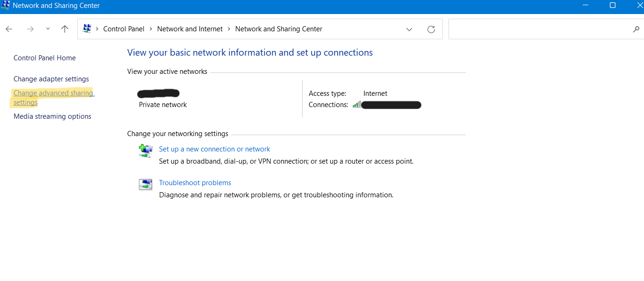Select Set up a new connection or network
The image size is (644, 281).
[x=214, y=149]
